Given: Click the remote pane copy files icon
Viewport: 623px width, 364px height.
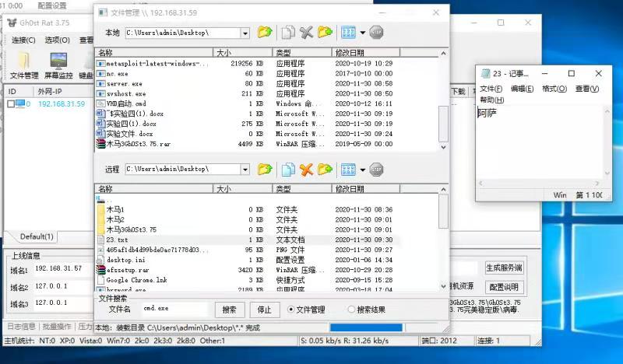Looking at the screenshot, I should [288, 170].
